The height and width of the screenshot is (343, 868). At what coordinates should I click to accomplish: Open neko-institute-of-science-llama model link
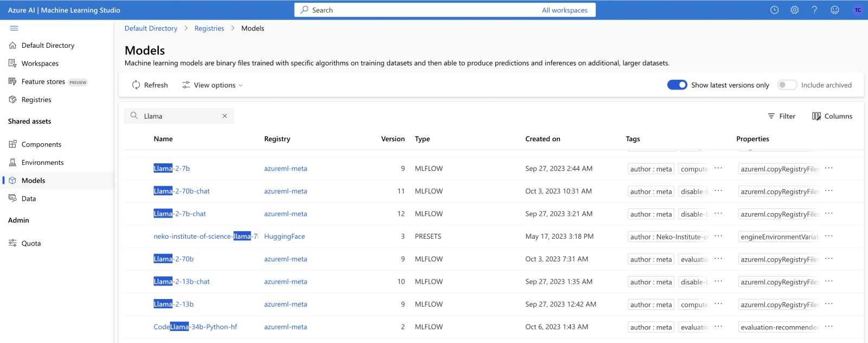tap(206, 236)
